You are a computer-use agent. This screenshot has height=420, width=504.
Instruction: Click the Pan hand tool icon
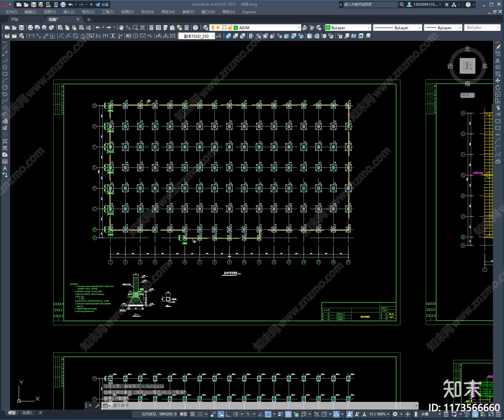121,28
